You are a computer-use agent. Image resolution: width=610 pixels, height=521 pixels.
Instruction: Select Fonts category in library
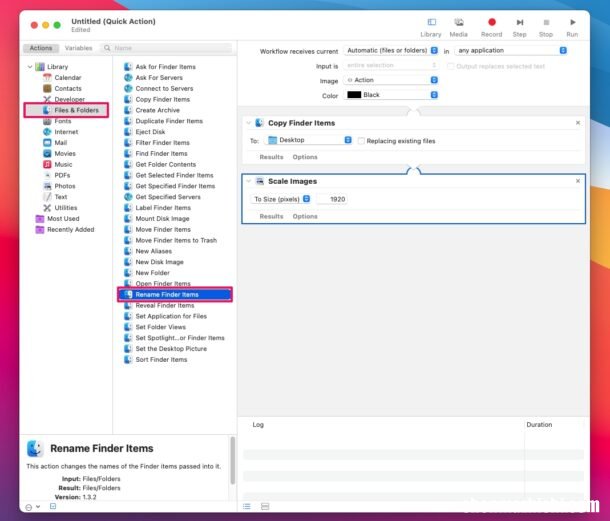(x=62, y=121)
